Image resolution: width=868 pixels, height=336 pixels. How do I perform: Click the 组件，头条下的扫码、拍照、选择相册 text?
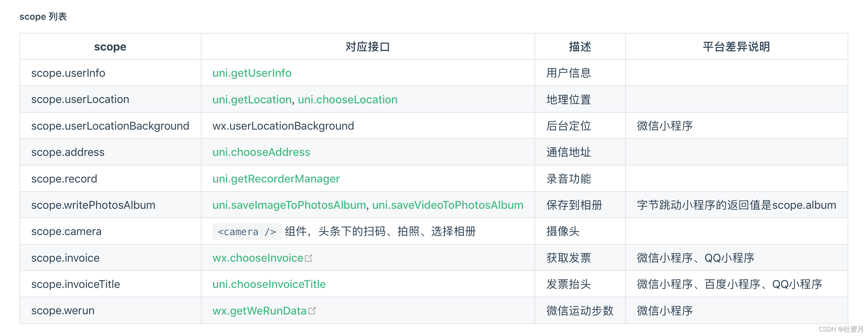380,231
